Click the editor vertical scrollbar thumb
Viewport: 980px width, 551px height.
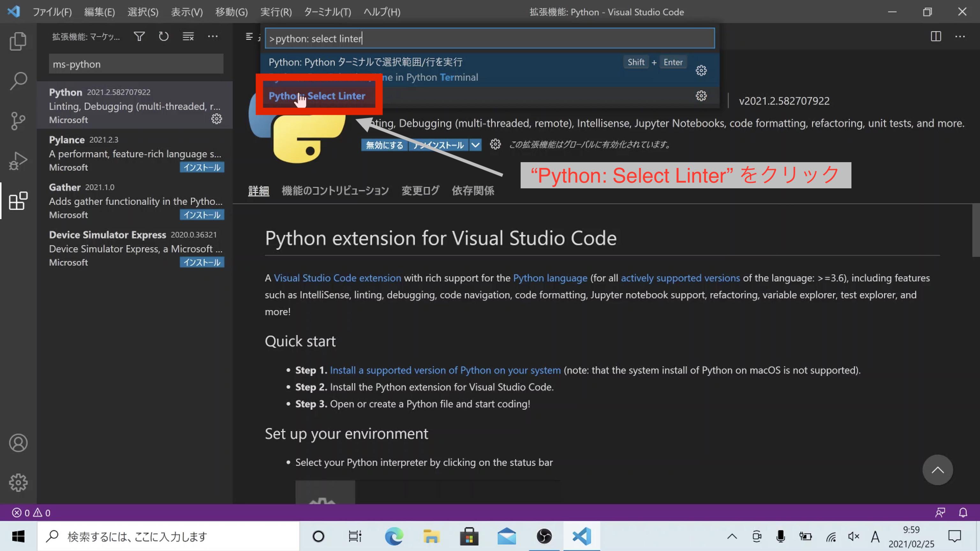(976, 230)
